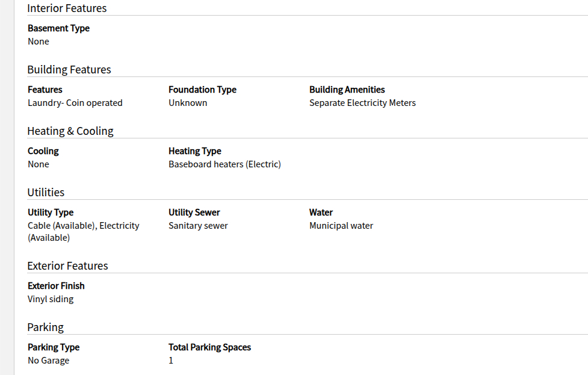The width and height of the screenshot is (588, 375).
Task: Click the Municipal water value
Action: (341, 226)
